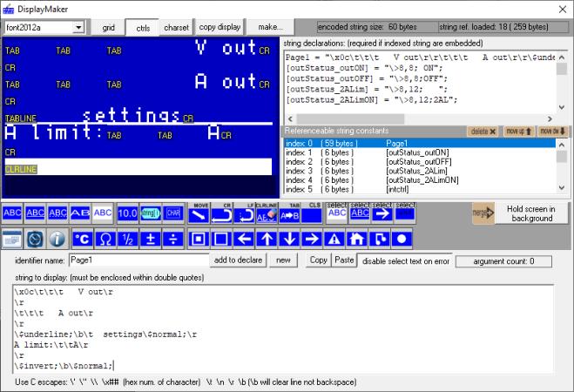Close the DisplayMaker window

point(563,10)
